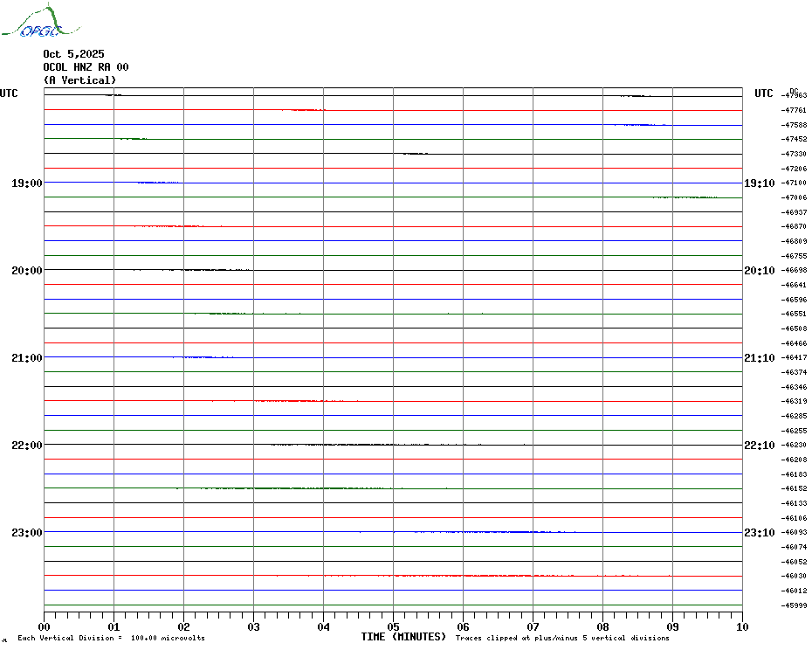This screenshot has height=650, width=812.
Task: Click the TIME (MINUTES) axis title
Action: point(403,637)
